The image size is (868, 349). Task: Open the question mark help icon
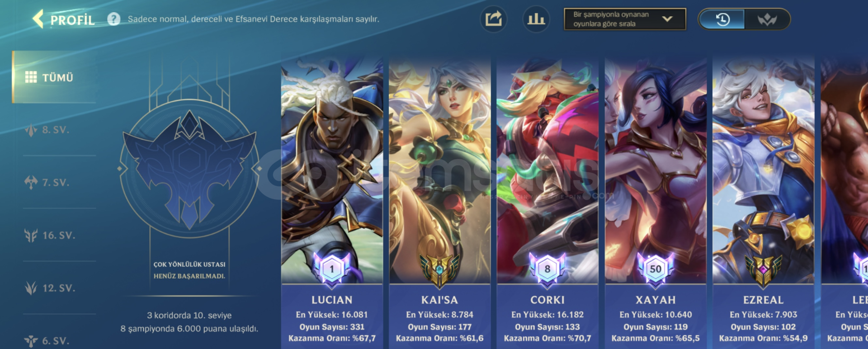[114, 19]
